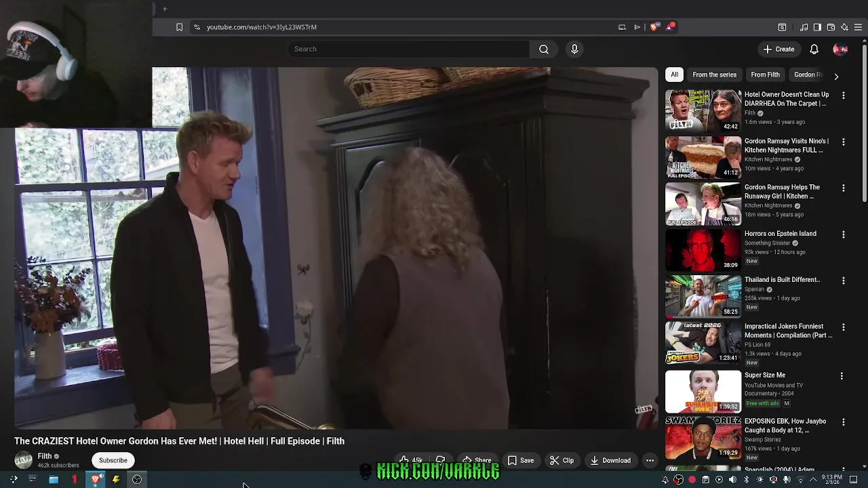This screenshot has width=868, height=488.
Task: Click the Filth channel avatar
Action: coord(24,460)
